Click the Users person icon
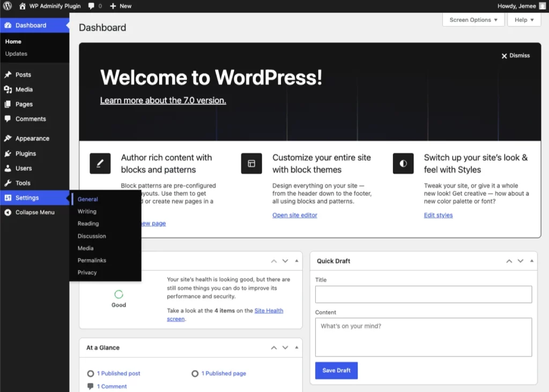Image resolution: width=549 pixels, height=392 pixels. pos(8,168)
